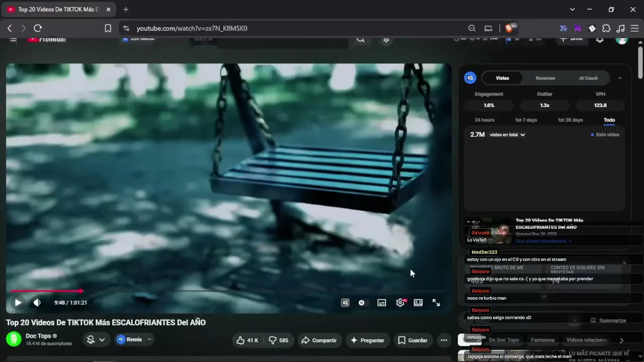Open the 'vistas en total' dropdown
The image size is (644, 362).
point(507,135)
